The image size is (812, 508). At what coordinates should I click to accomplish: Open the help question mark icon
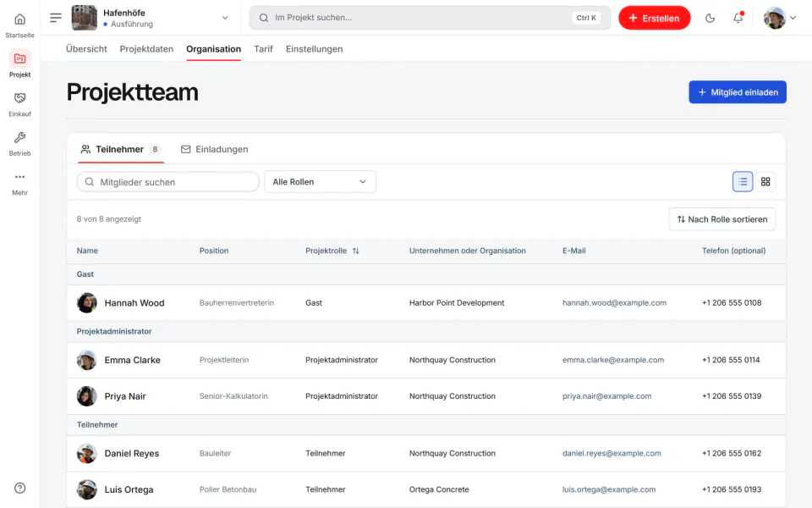click(x=19, y=488)
